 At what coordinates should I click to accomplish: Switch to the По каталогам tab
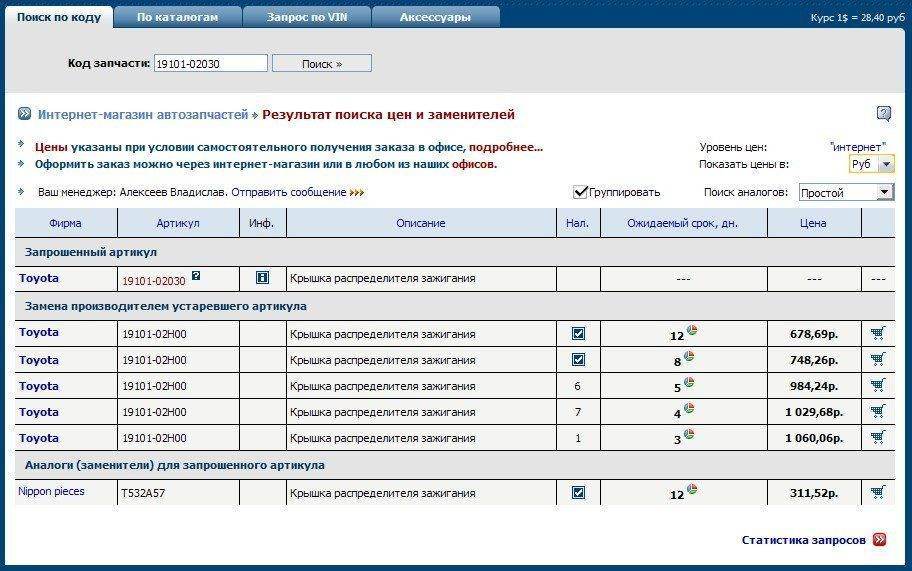[176, 17]
